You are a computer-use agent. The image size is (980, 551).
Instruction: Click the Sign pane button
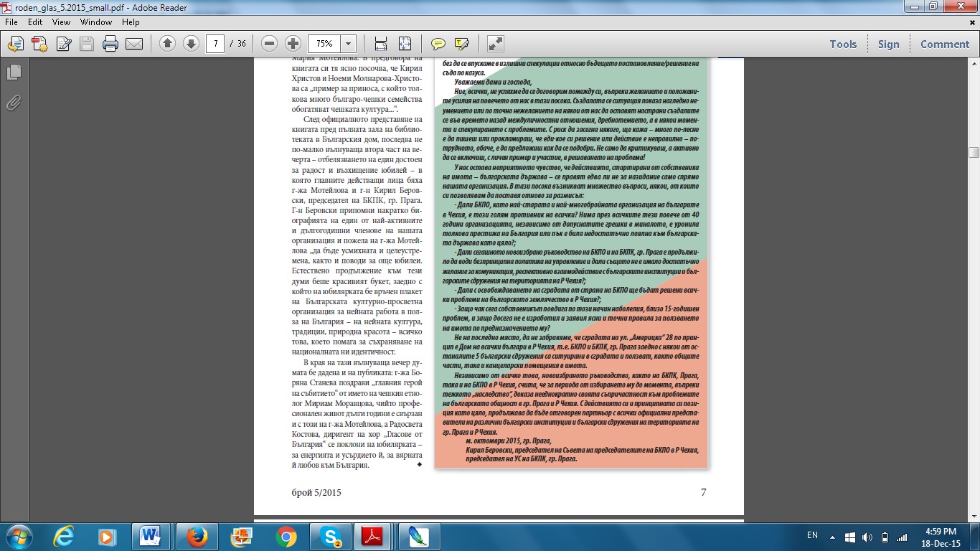pyautogui.click(x=888, y=44)
